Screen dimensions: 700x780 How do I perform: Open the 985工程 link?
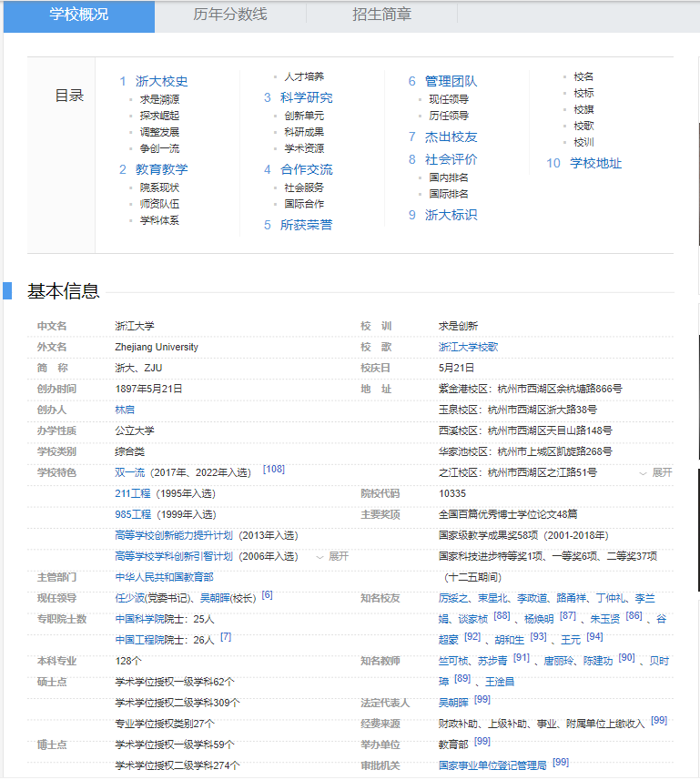click(x=133, y=514)
